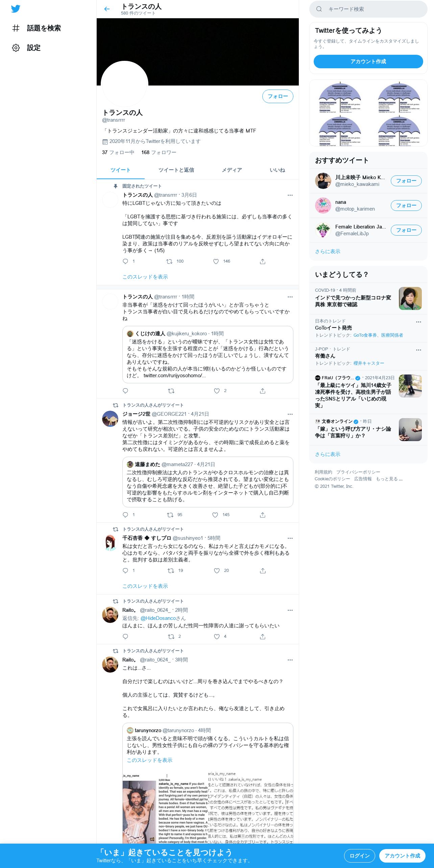Share Raito 2時間 tweet
This screenshot has height=868, width=434.
tap(263, 636)
